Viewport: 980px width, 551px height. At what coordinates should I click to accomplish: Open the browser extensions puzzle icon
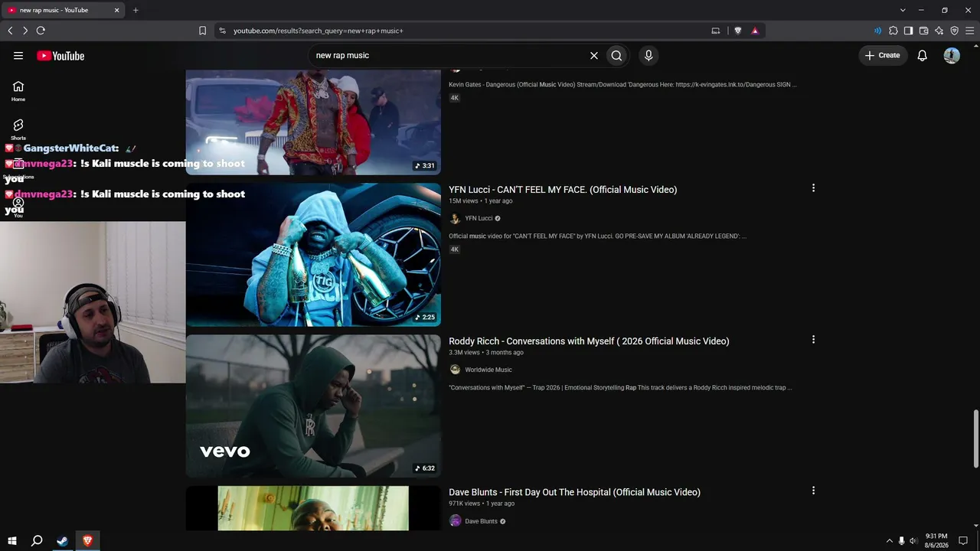pos(893,31)
